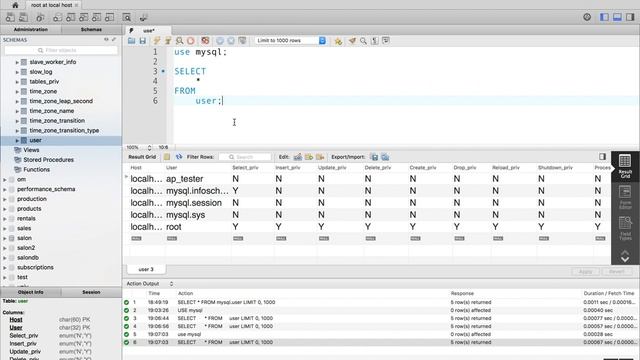Select the user* query tab
Viewport: 640px width, 360px height.
point(148,31)
